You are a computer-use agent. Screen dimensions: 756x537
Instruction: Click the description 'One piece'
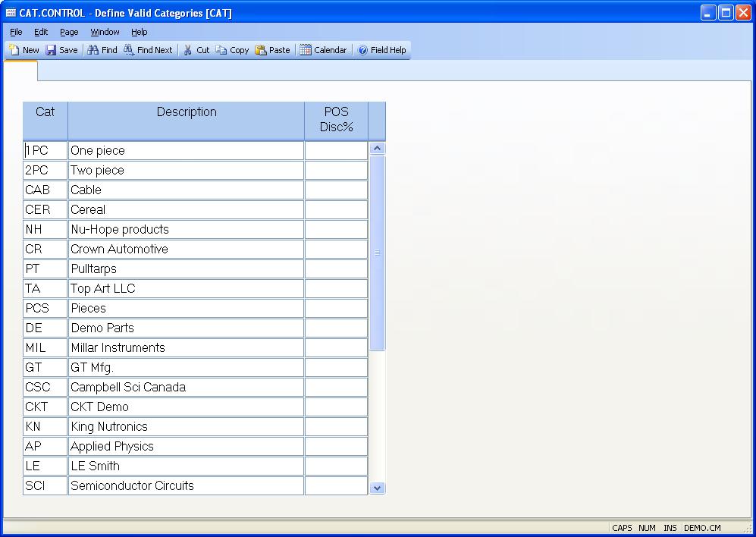[186, 150]
